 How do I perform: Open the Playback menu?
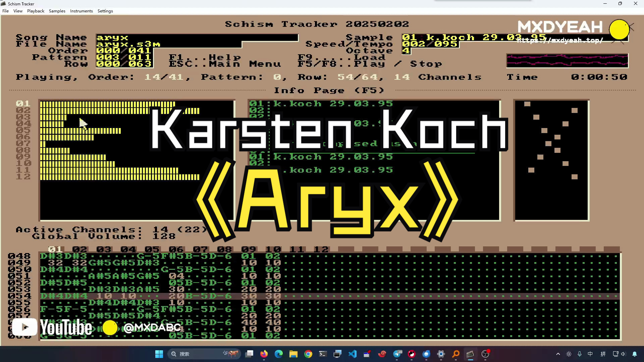(x=36, y=11)
